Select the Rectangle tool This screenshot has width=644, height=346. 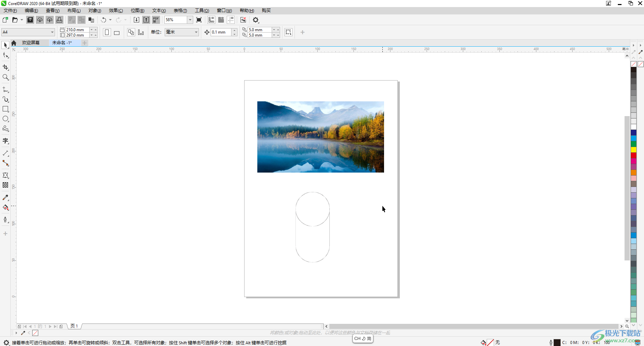pos(5,109)
